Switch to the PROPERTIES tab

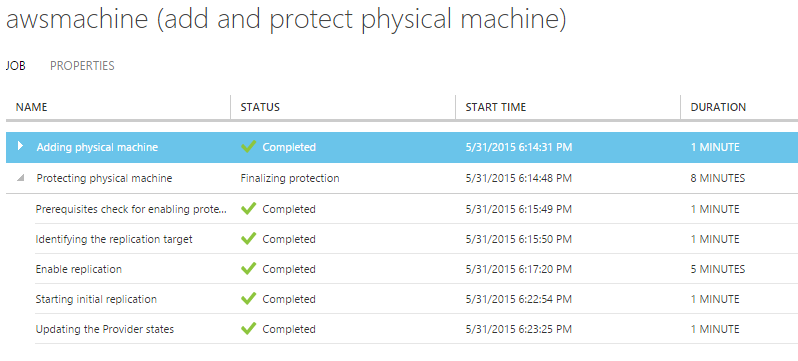(x=82, y=66)
